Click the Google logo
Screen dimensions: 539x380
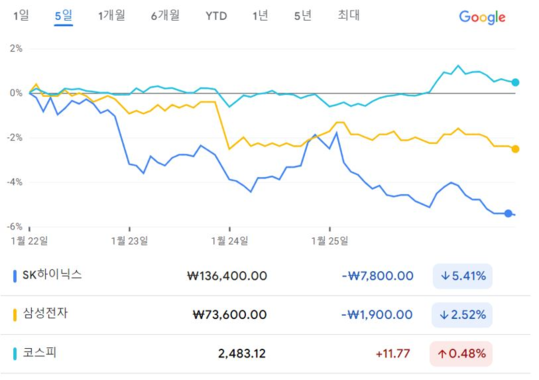coord(482,17)
